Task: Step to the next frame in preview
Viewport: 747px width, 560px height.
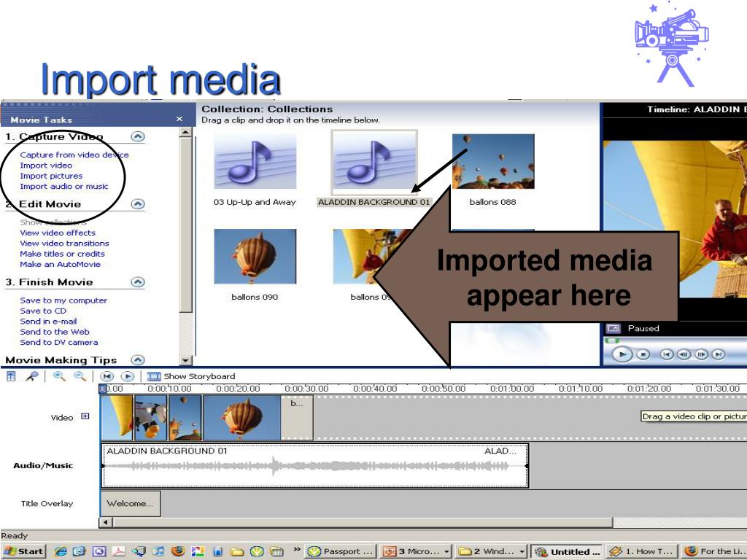Action: click(701, 354)
